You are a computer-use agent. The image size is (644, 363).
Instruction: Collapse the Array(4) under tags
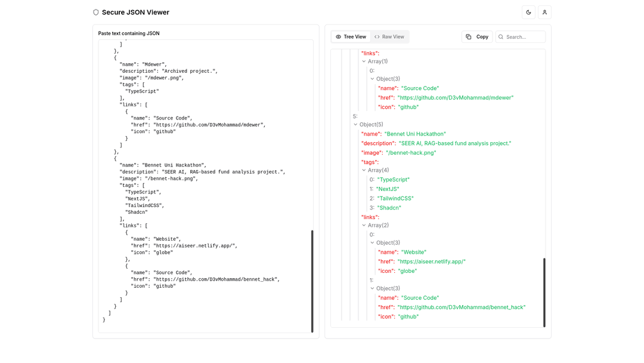[364, 170]
